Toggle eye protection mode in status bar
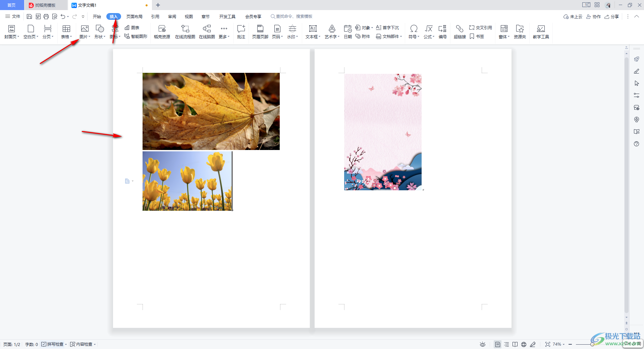 click(483, 344)
